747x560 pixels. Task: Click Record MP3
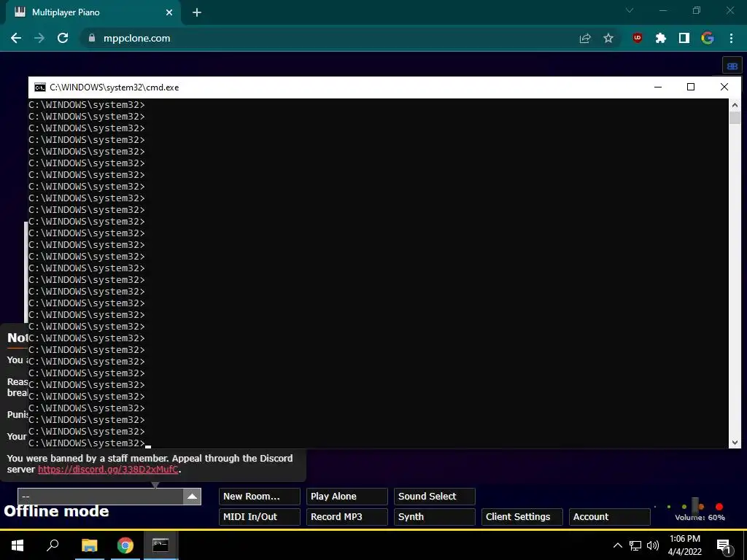point(347,517)
